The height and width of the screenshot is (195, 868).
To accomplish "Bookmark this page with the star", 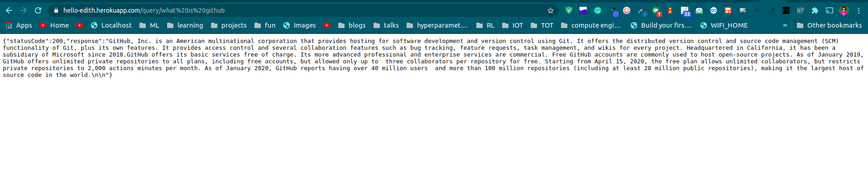I will tap(551, 10).
